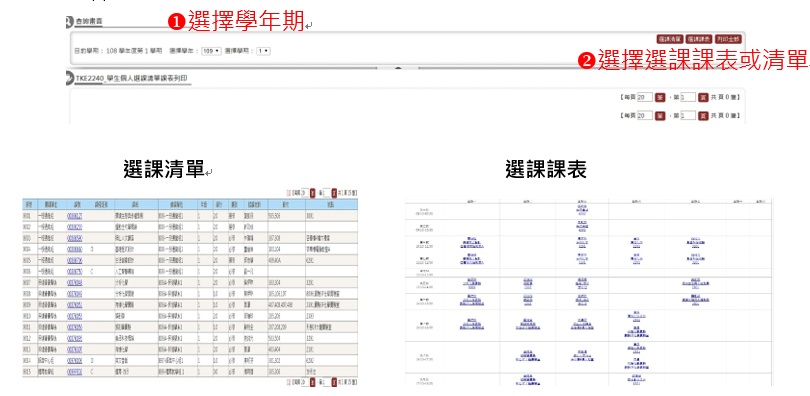
Task: Click the upper red 頁 go-to-page button
Action: pos(703,97)
